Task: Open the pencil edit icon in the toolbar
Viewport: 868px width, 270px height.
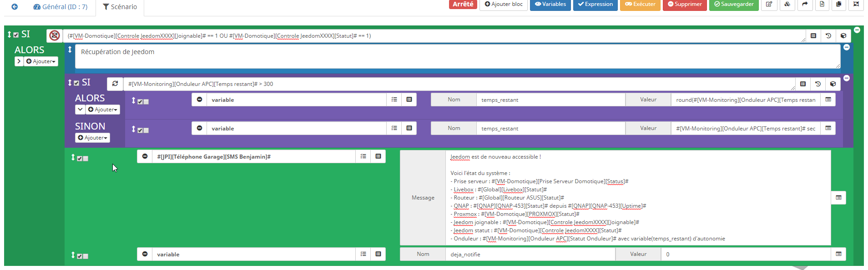Action: pyautogui.click(x=769, y=4)
